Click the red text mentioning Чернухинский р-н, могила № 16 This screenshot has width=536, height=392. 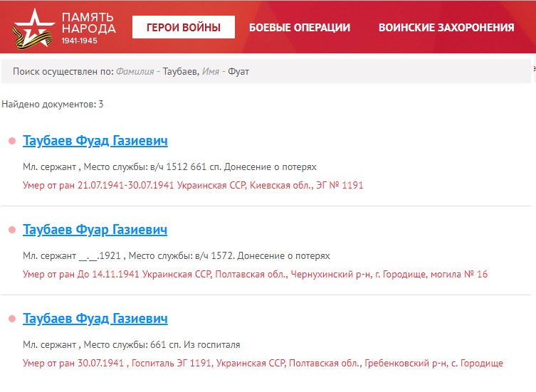(255, 274)
